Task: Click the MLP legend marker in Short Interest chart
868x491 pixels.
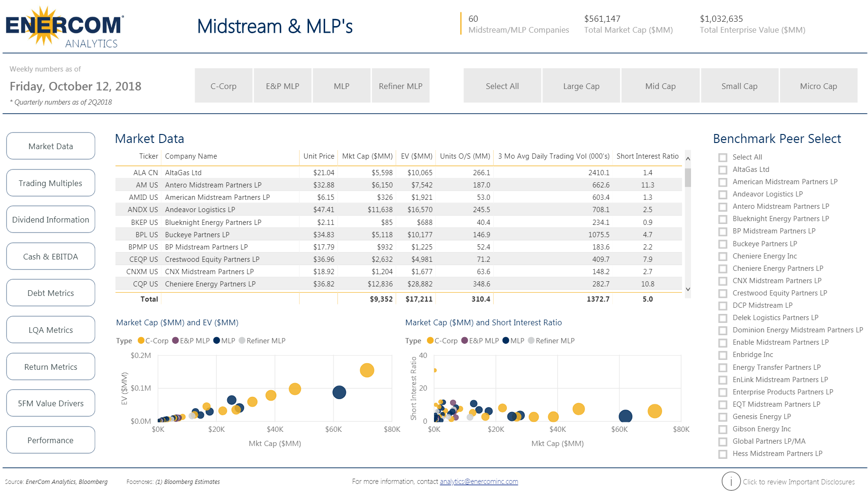Action: (505, 340)
